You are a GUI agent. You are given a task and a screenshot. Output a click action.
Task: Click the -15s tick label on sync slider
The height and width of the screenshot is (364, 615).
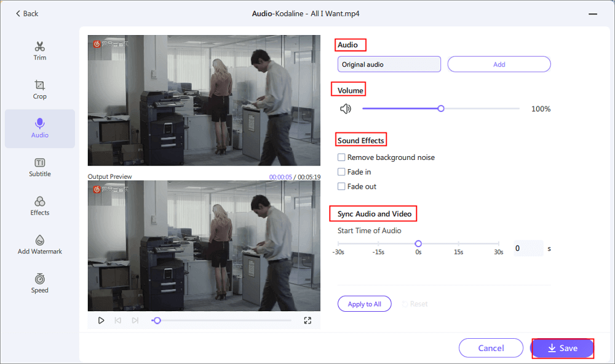[x=378, y=252]
